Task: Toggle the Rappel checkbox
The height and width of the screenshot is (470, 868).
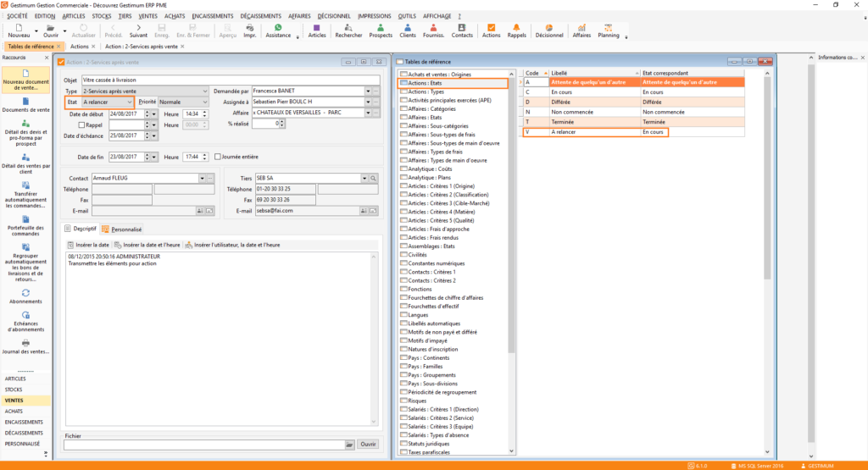Action: [x=81, y=125]
